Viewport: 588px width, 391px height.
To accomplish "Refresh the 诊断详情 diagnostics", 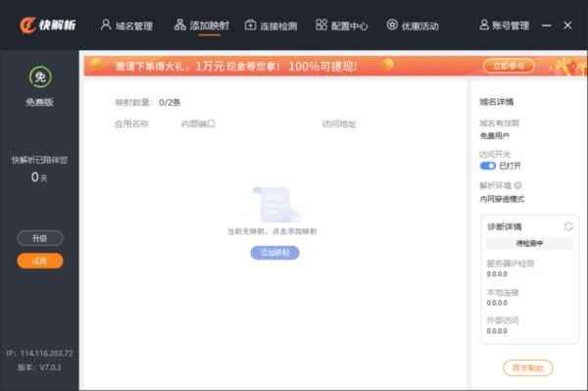I will [568, 226].
